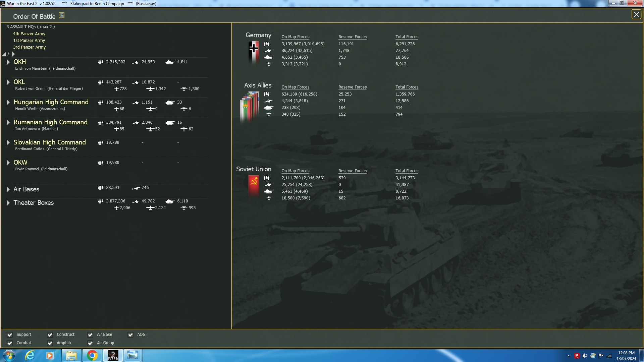
Task: Open Google Chrome from taskbar
Action: click(92, 355)
